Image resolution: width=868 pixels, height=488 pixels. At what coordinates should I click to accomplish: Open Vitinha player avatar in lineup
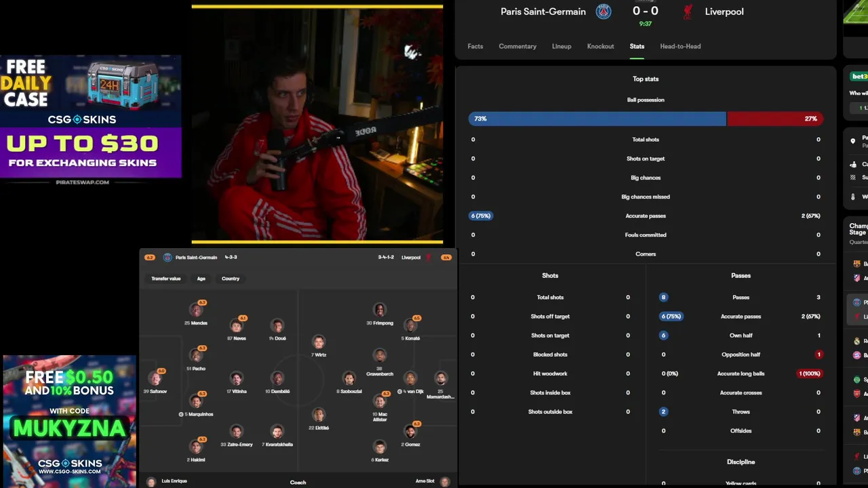[236, 379]
